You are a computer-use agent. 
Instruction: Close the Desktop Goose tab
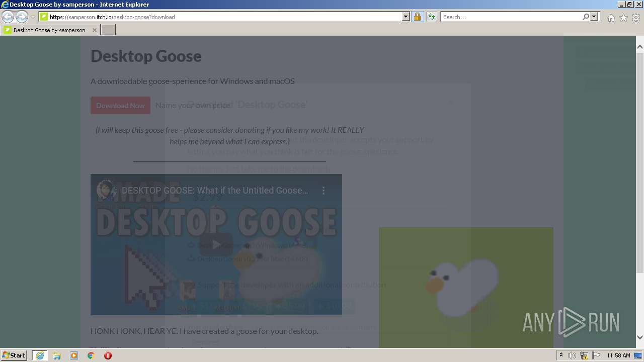tap(94, 30)
